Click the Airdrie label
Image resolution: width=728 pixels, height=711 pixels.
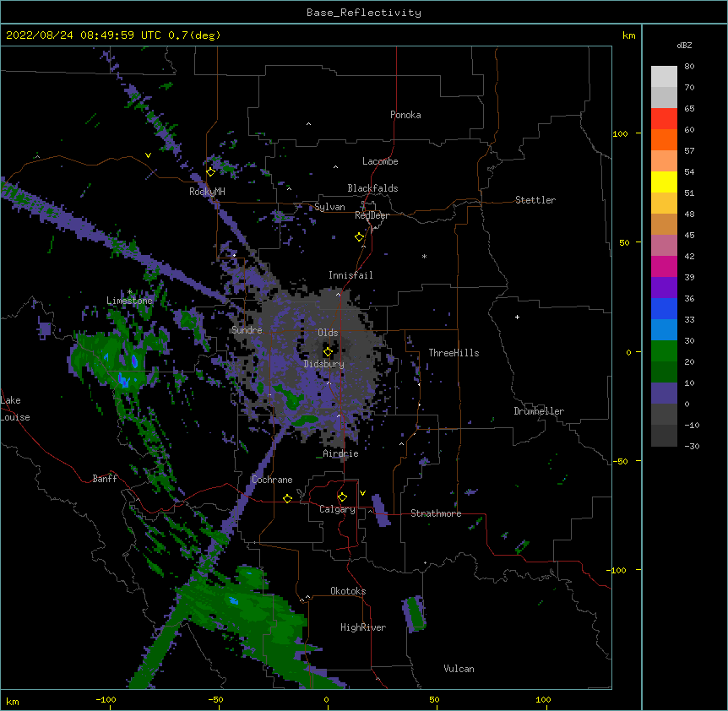point(341,453)
